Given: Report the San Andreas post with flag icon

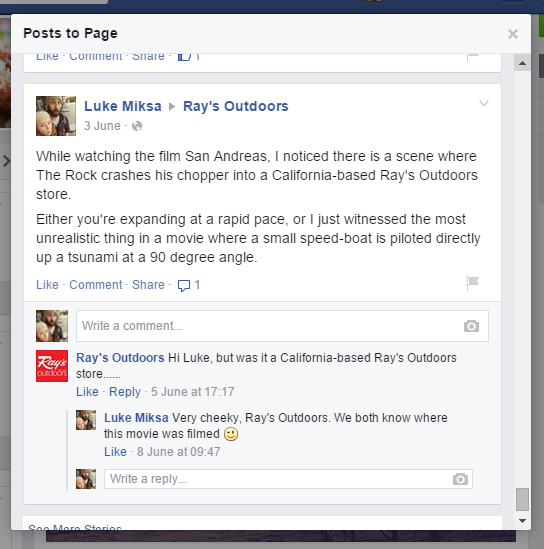Looking at the screenshot, I should 472,282.
